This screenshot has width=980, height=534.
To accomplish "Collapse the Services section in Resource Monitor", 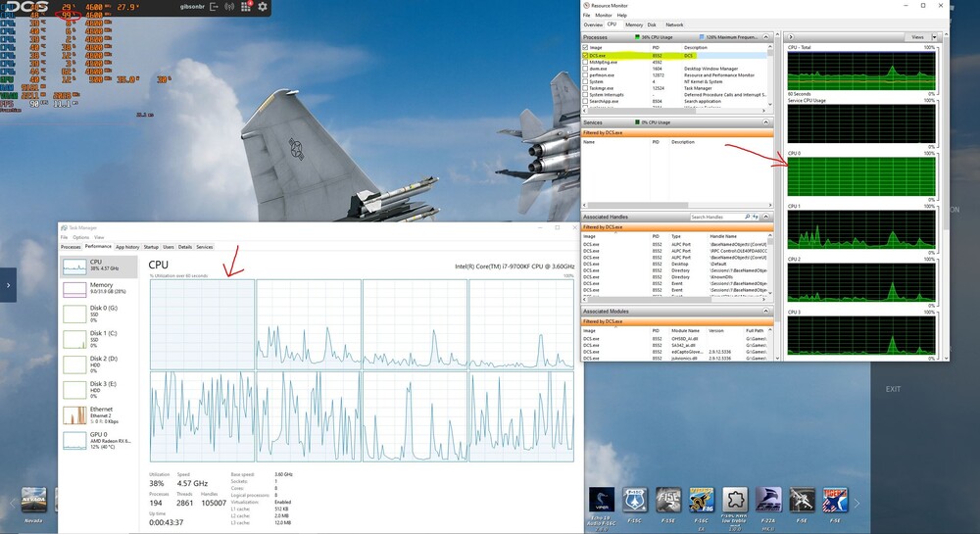I will click(x=765, y=122).
